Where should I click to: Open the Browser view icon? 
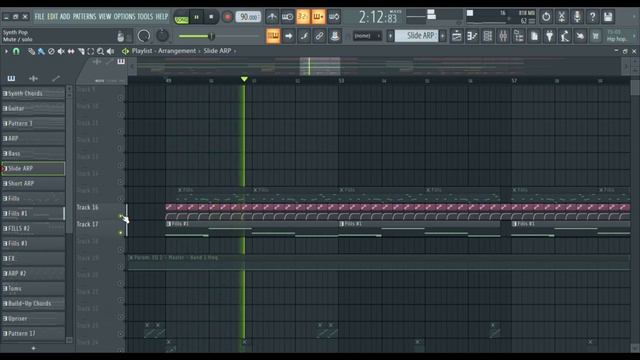pyautogui.click(x=519, y=36)
